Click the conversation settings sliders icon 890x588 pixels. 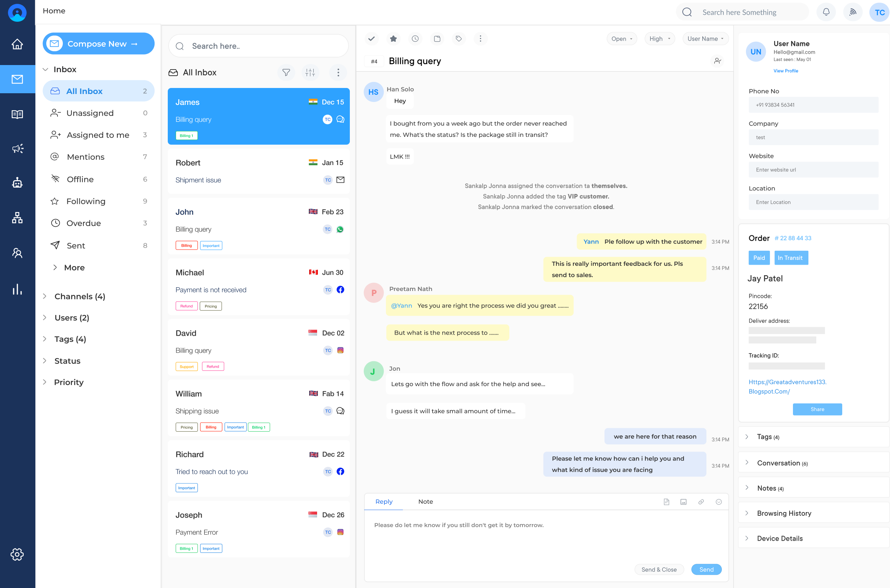pyautogui.click(x=312, y=73)
